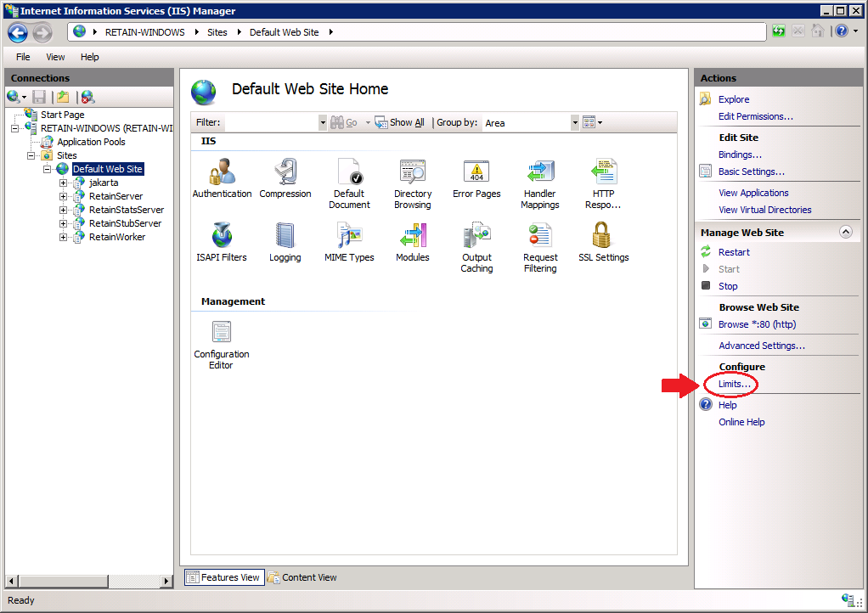Click the green refresh page icon
The width and height of the screenshot is (868, 613).
click(779, 31)
